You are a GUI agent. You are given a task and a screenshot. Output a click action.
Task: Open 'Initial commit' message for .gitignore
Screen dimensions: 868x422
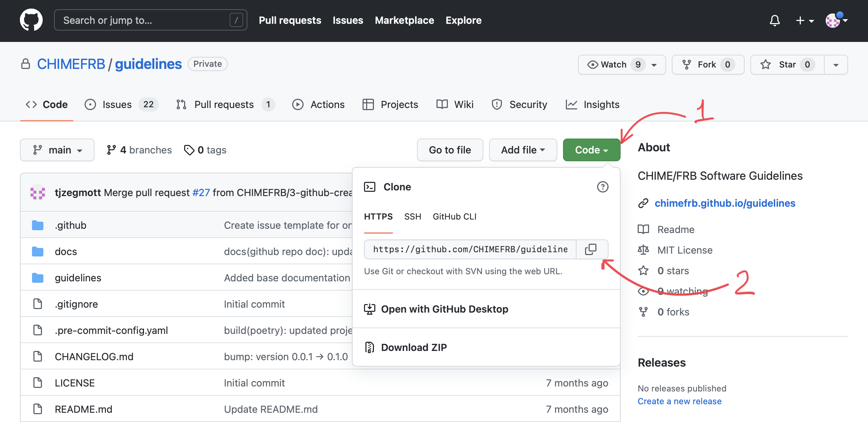[254, 304]
